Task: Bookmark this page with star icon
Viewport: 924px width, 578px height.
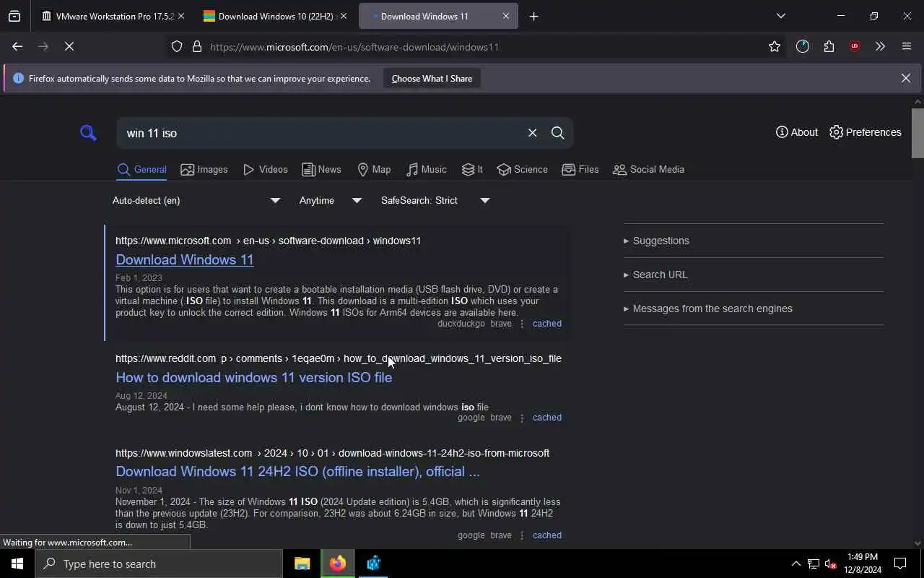Action: (775, 47)
